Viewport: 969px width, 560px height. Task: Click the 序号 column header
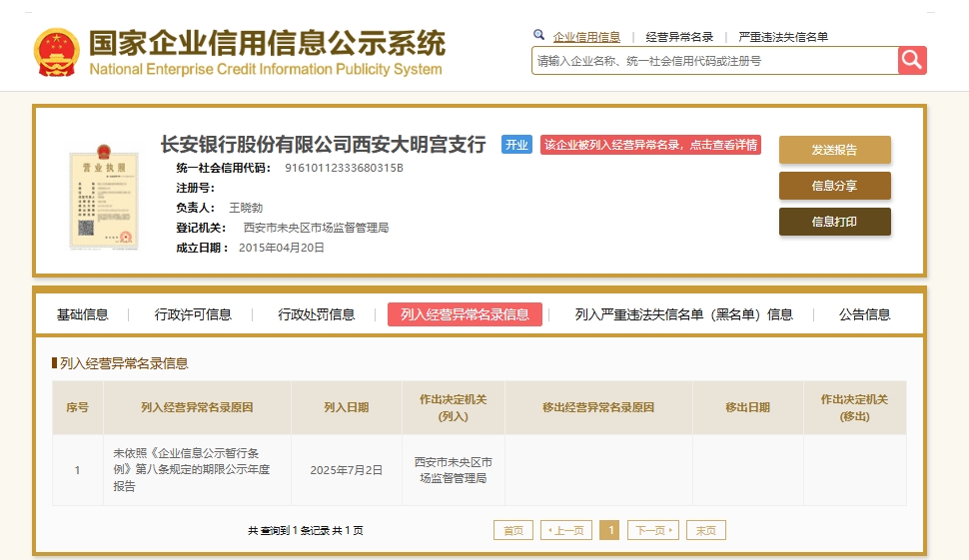point(78,407)
